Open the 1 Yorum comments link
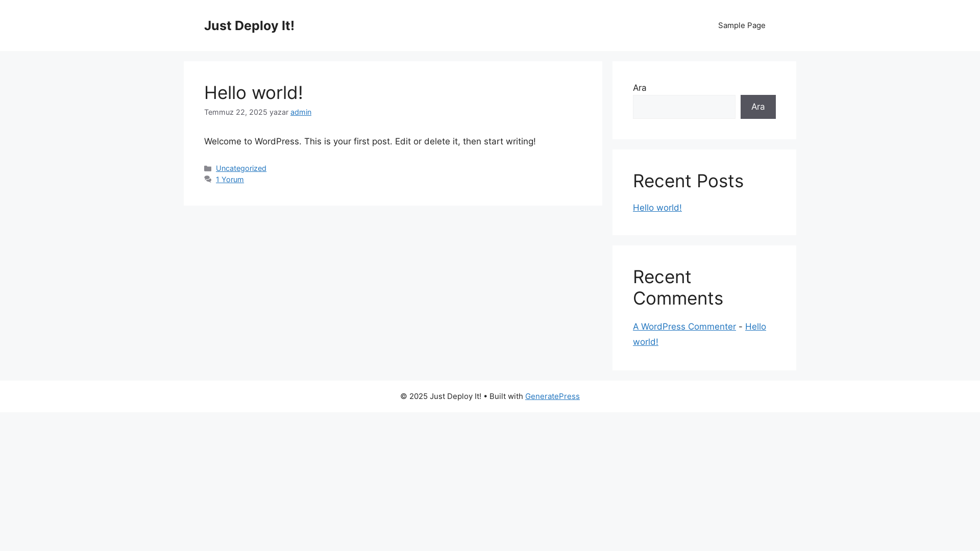Image resolution: width=980 pixels, height=551 pixels. 230,180
